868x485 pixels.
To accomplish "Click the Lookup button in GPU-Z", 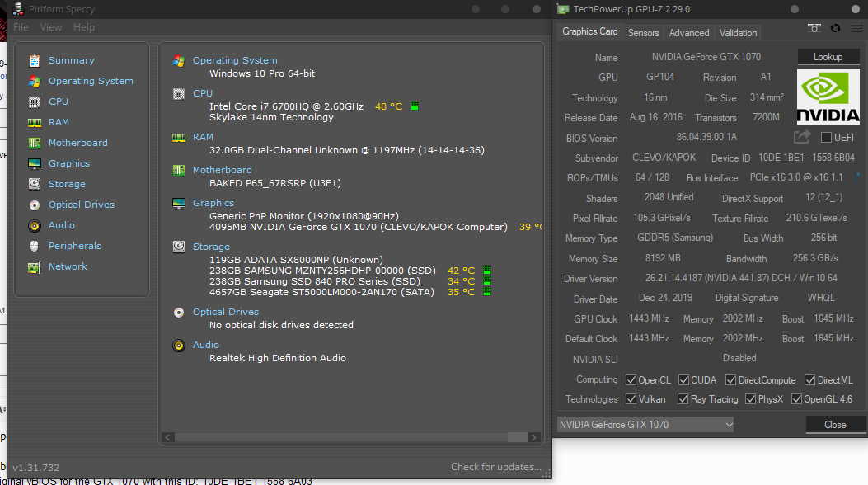I will [828, 57].
